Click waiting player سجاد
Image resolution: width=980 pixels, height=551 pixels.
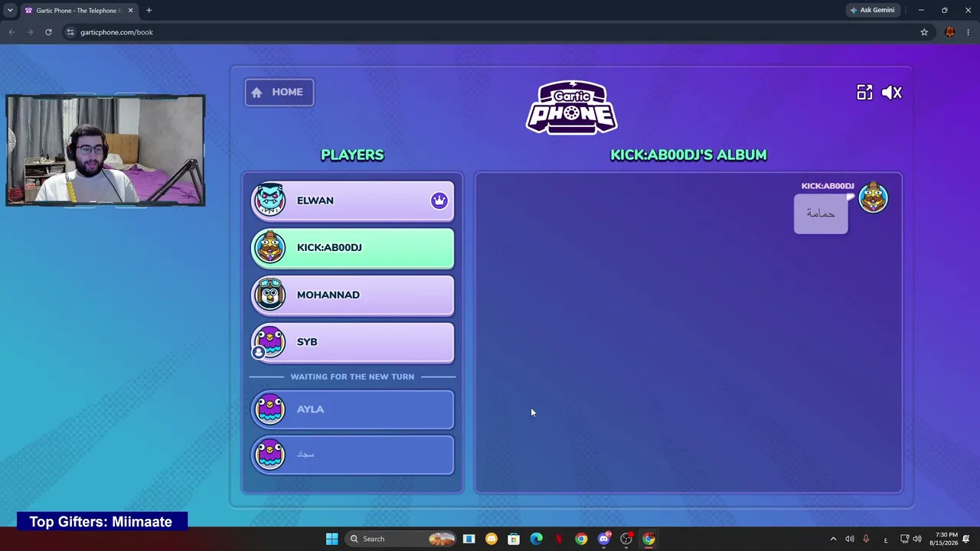click(352, 455)
